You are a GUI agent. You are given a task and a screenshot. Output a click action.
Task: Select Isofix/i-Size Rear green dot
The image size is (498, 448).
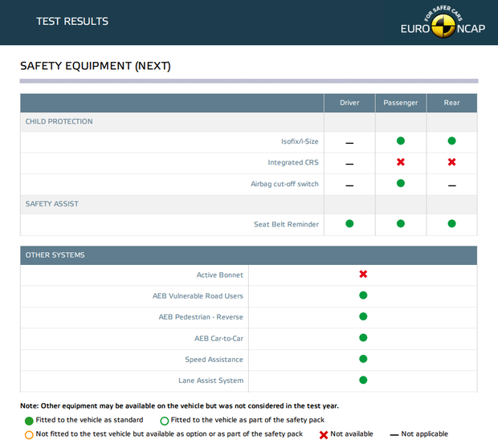coord(451,141)
